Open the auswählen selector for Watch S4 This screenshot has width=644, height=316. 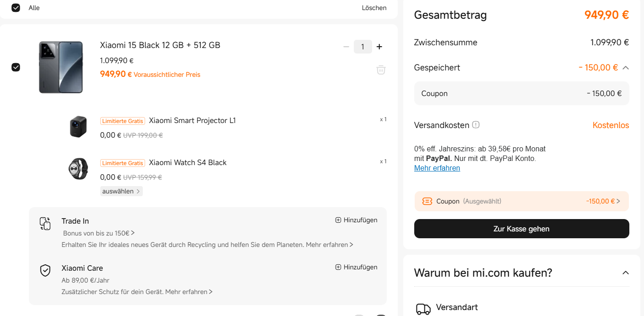[x=121, y=191]
